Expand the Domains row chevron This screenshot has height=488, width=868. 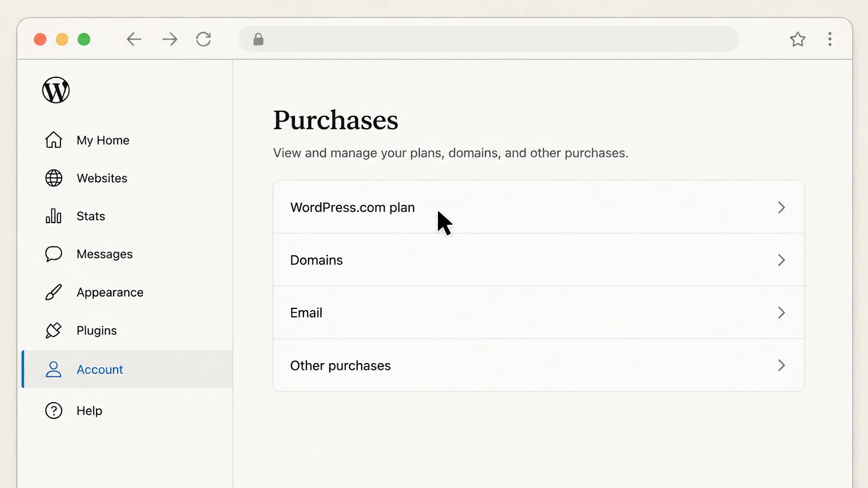(x=782, y=260)
